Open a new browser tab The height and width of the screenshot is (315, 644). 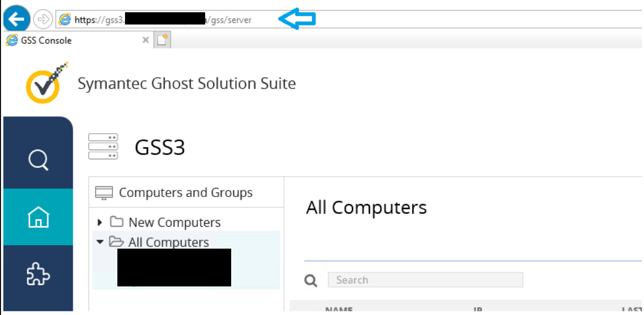click(163, 40)
